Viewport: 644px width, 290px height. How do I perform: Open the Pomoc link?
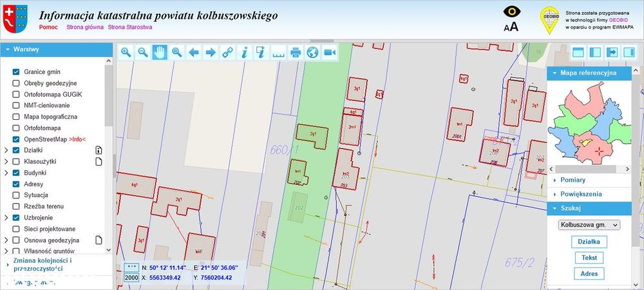click(x=48, y=28)
